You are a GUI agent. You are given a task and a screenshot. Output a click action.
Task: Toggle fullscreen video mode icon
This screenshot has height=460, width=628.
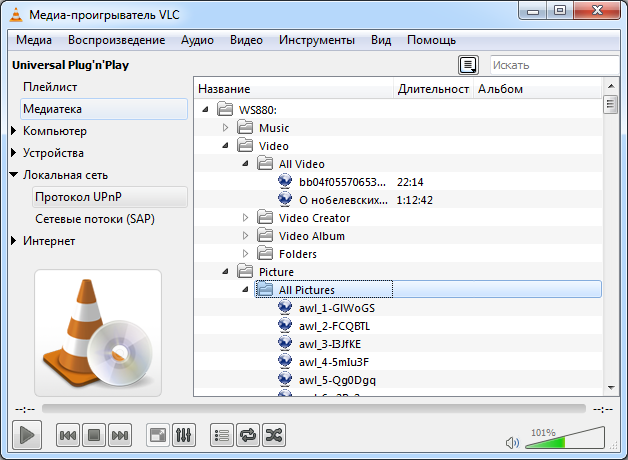point(158,435)
